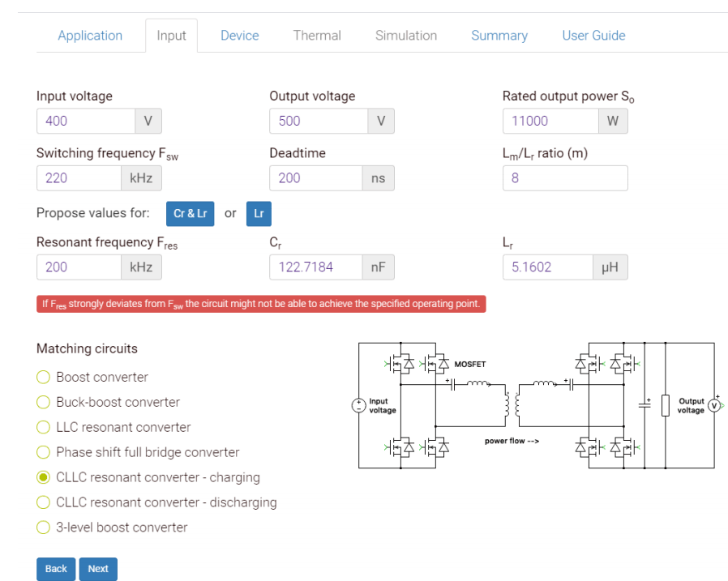Screen dimensions: 728x581
Task: Switch to the Application tab
Action: [90, 35]
